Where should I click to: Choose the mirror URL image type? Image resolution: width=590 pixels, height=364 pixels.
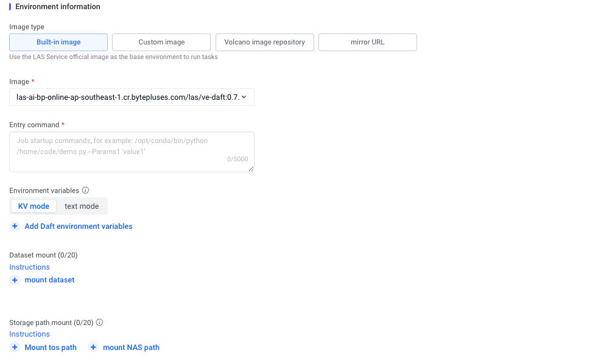pyautogui.click(x=367, y=42)
